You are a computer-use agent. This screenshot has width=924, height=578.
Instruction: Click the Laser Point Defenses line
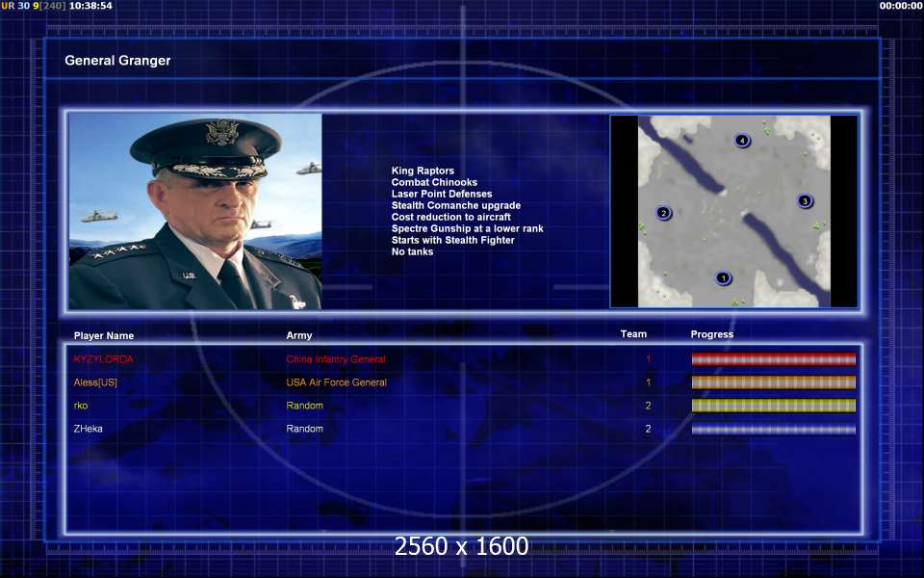[x=442, y=194]
